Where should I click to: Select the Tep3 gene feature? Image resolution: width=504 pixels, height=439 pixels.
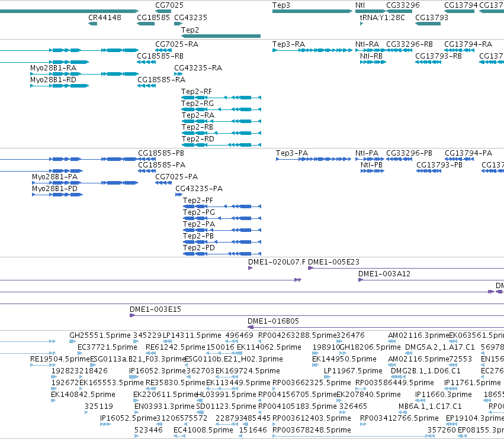click(312, 11)
